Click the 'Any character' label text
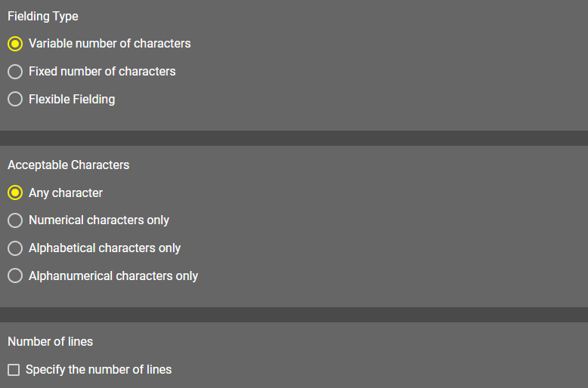 click(x=66, y=192)
